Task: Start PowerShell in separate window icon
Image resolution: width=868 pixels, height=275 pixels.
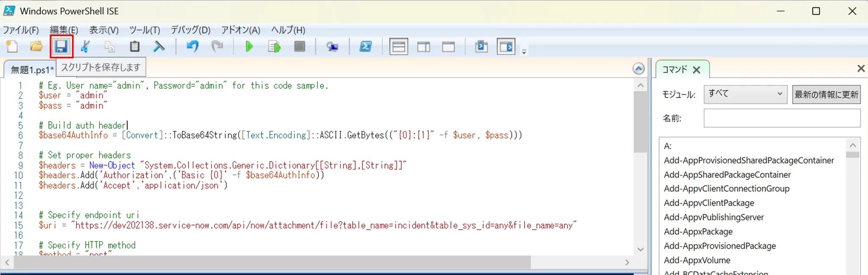Action: [x=366, y=46]
